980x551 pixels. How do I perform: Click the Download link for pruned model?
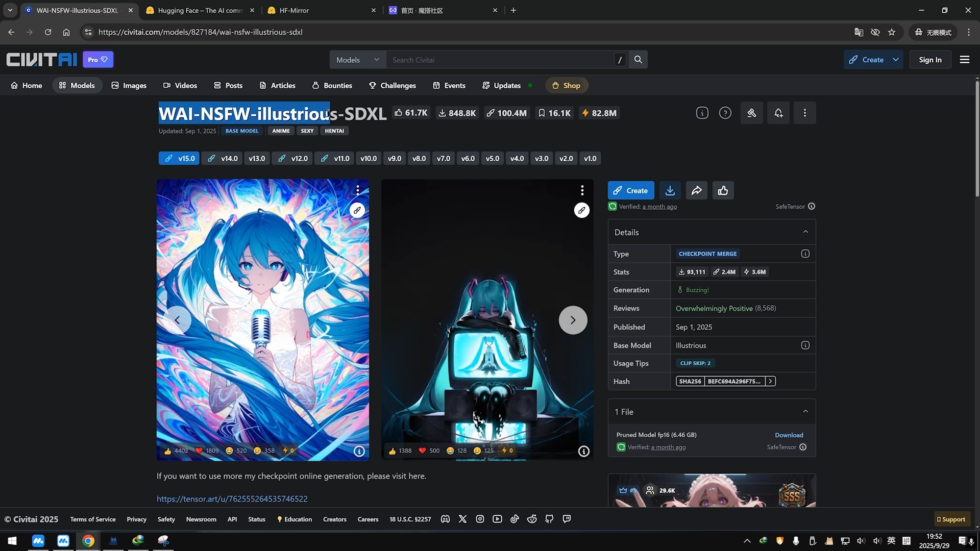(789, 435)
